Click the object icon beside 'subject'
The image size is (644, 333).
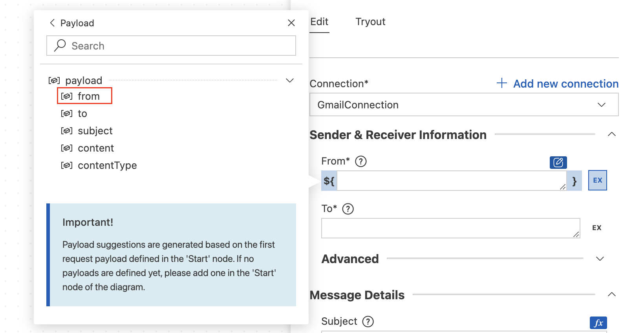coord(67,131)
